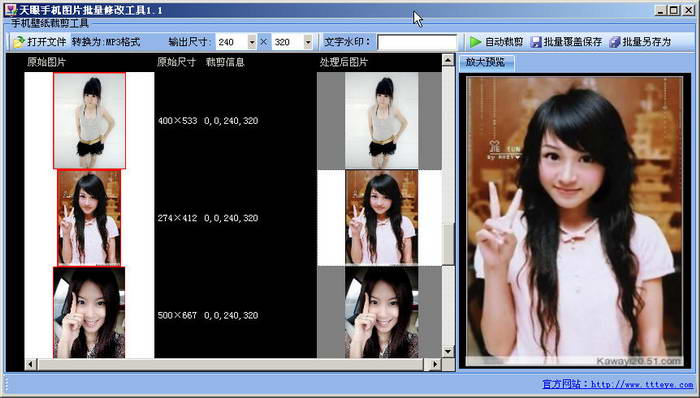The image size is (700, 398).
Task: Click the text watermark input field
Action: (x=417, y=42)
